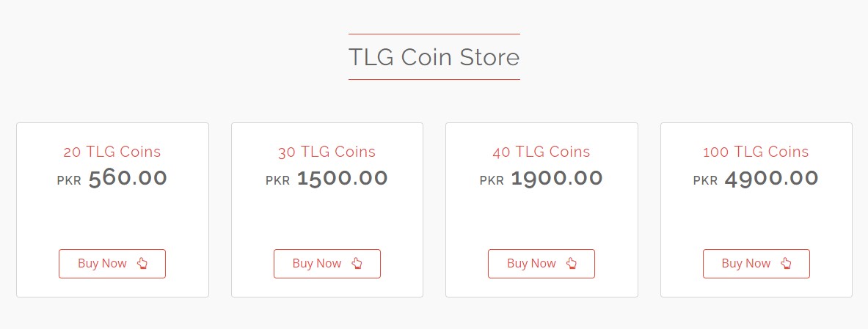The image size is (868, 329).
Task: Select the 40 TLG Coins title
Action: click(541, 152)
